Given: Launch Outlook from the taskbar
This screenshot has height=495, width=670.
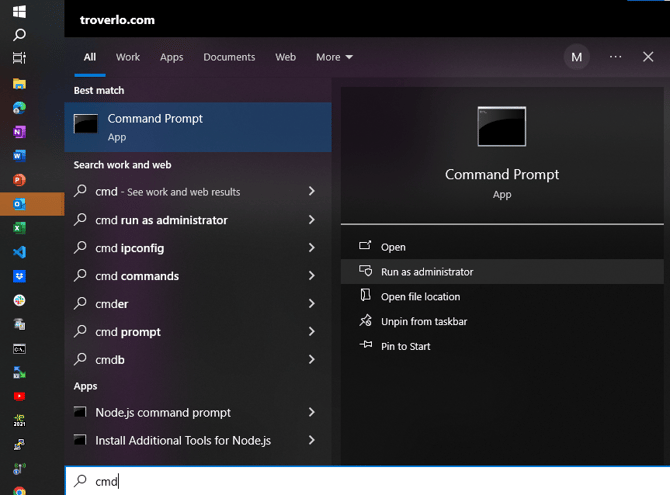Looking at the screenshot, I should point(19,204).
